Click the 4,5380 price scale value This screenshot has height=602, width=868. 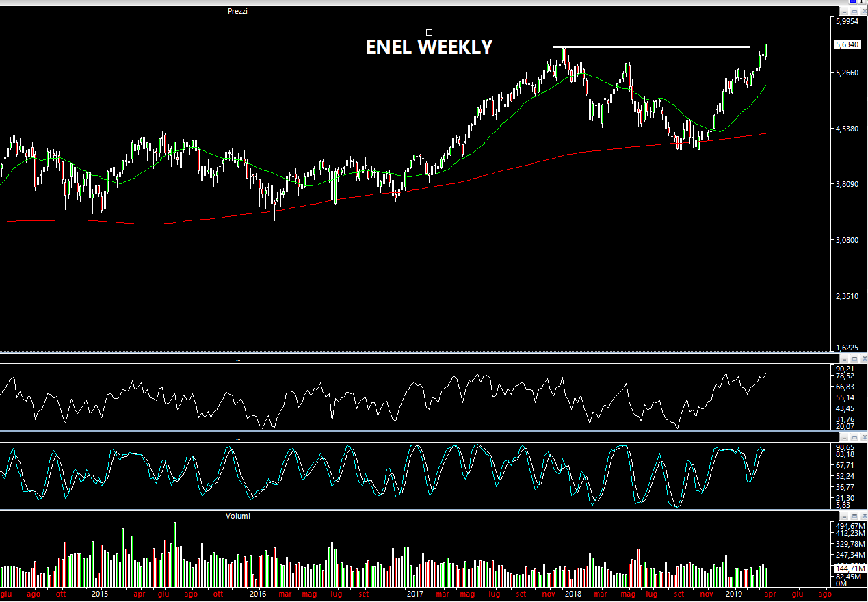point(846,129)
